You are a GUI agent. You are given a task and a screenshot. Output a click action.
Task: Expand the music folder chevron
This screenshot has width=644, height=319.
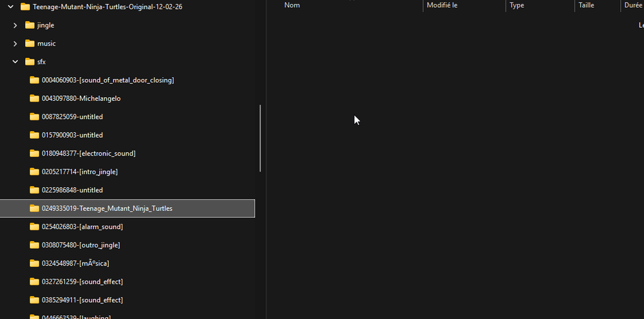(15, 44)
